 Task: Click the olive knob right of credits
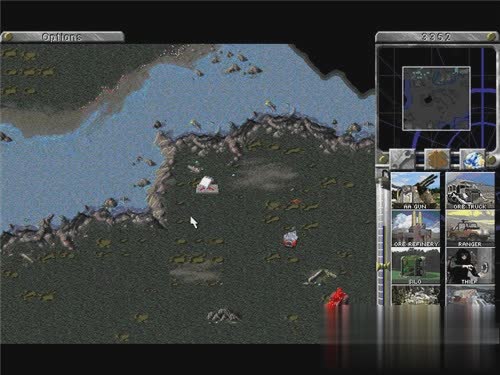(491, 36)
